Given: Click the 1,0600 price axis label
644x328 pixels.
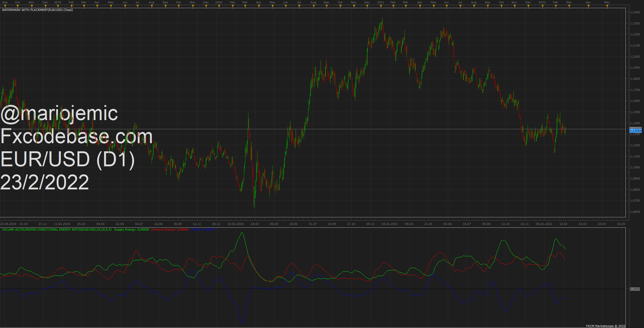Looking at the screenshot, I should (635, 212).
